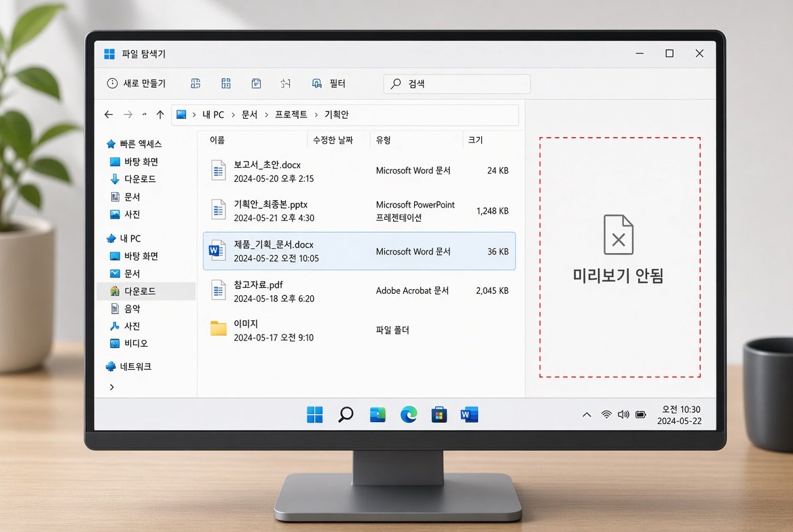This screenshot has height=532, width=793.
Task: Click the document icon of 기획안_최종본.pptx
Action: click(218, 210)
